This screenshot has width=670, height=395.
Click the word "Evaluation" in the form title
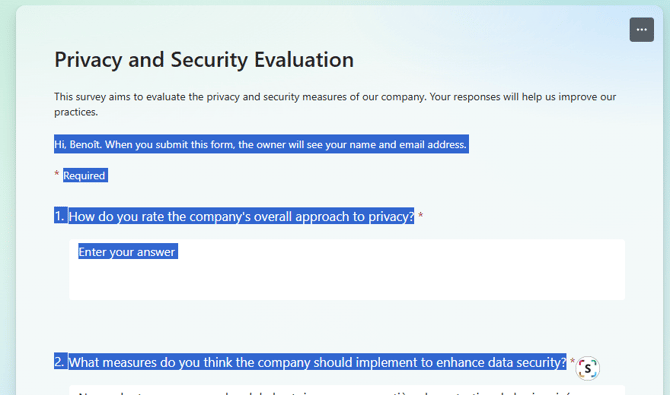click(x=304, y=59)
